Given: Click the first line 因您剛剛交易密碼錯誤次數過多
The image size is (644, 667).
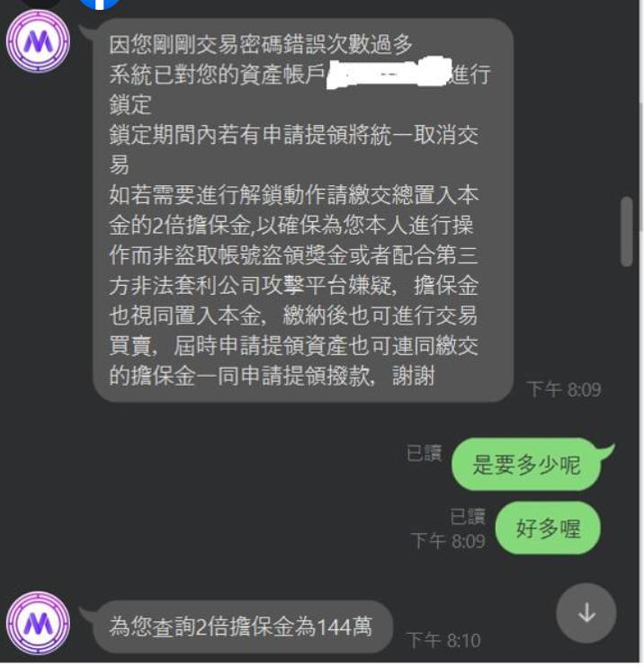Looking at the screenshot, I should pos(261,44).
